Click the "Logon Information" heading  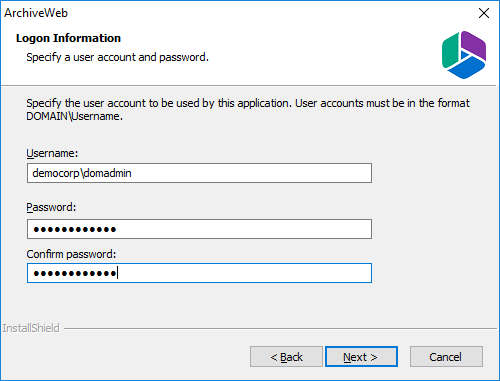pos(68,38)
